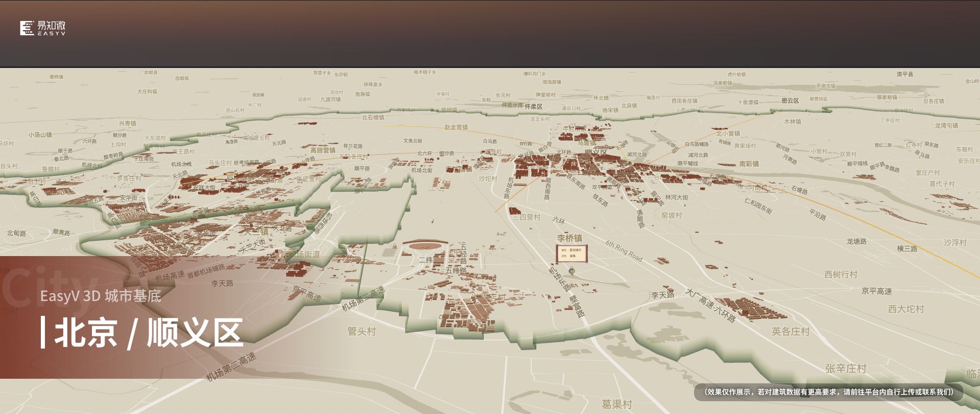Screen dimensions: 980x414
Task: Click the EasyV logo in the header
Action: tap(43, 28)
